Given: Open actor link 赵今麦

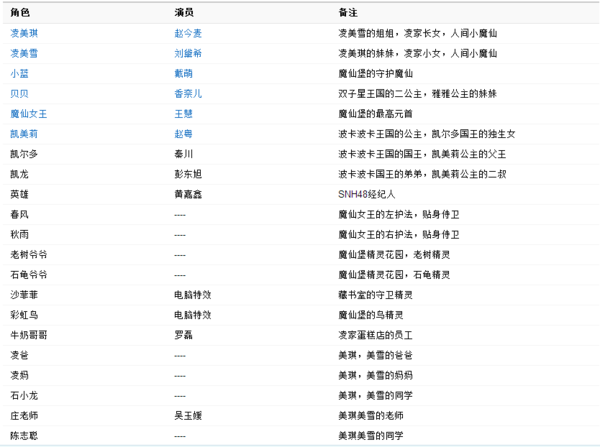Looking at the screenshot, I should pyautogui.click(x=188, y=33).
